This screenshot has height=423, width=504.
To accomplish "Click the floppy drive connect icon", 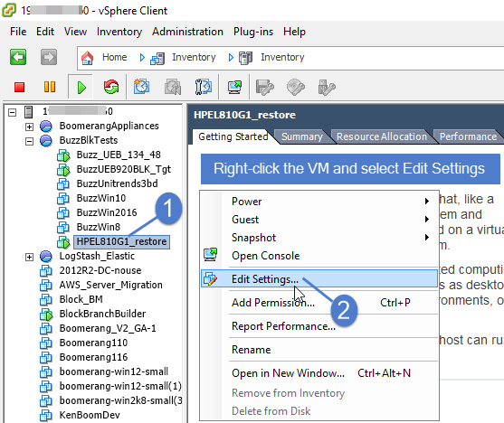I will point(264,88).
